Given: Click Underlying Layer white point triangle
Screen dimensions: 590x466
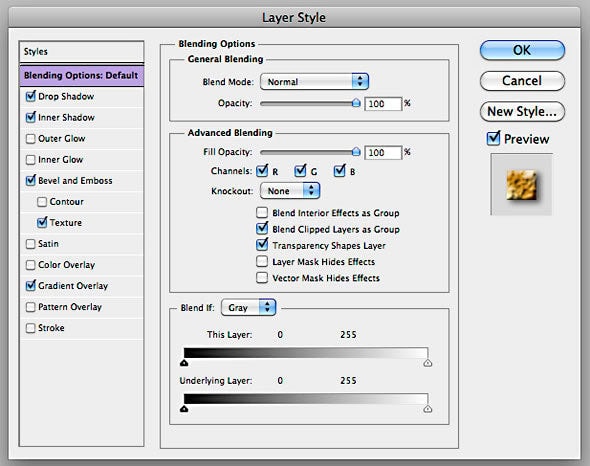Looking at the screenshot, I should (x=427, y=409).
